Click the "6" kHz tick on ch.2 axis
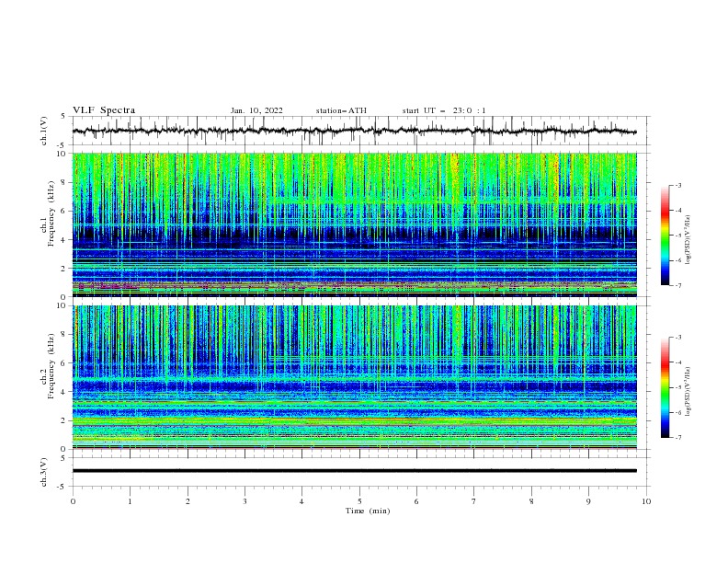 (x=65, y=363)
